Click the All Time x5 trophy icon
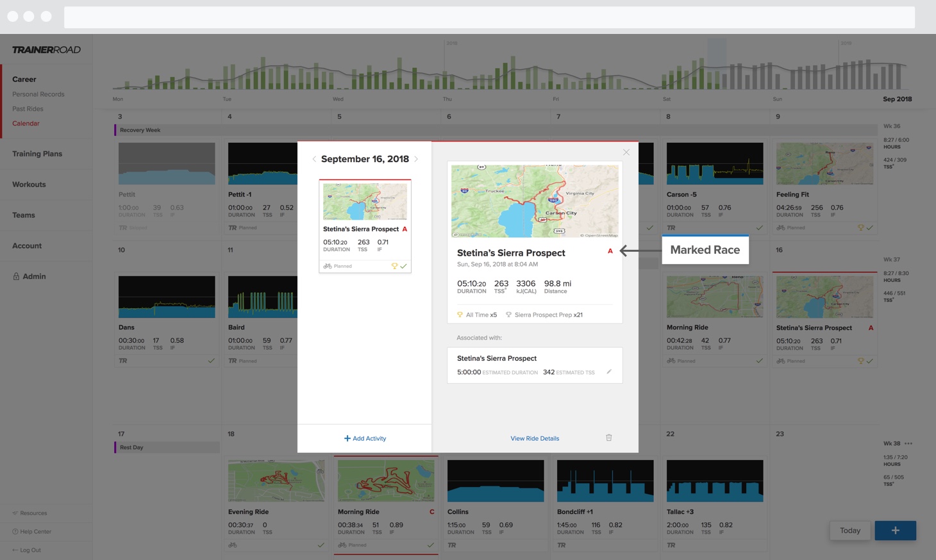 [x=460, y=315]
